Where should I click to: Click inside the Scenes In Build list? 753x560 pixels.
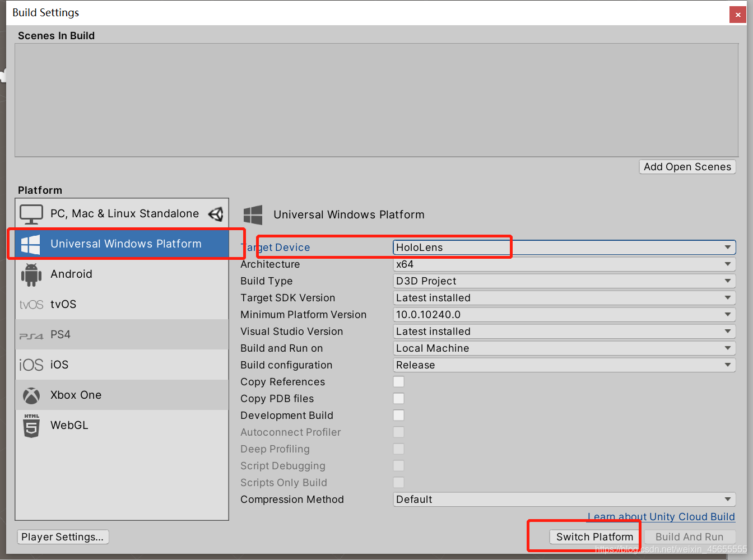(x=376, y=100)
